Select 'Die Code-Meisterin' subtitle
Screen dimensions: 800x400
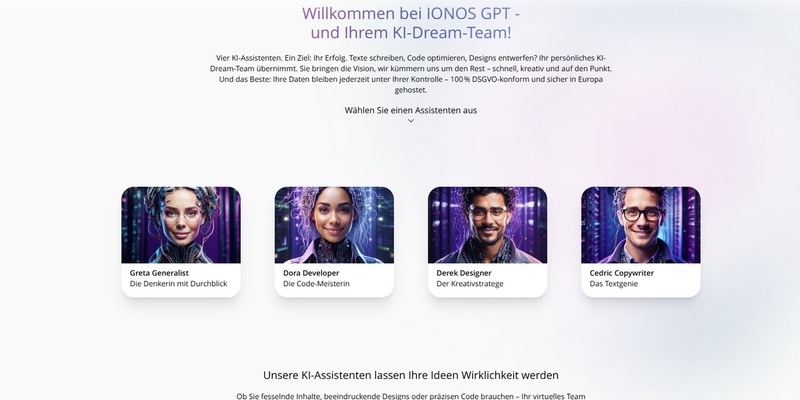click(x=316, y=284)
